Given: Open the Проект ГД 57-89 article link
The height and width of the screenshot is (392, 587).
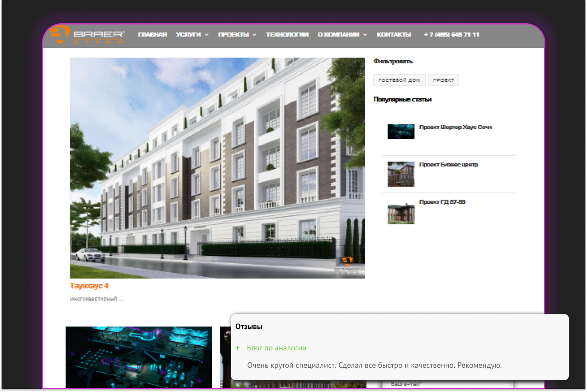Looking at the screenshot, I should click(x=442, y=202).
